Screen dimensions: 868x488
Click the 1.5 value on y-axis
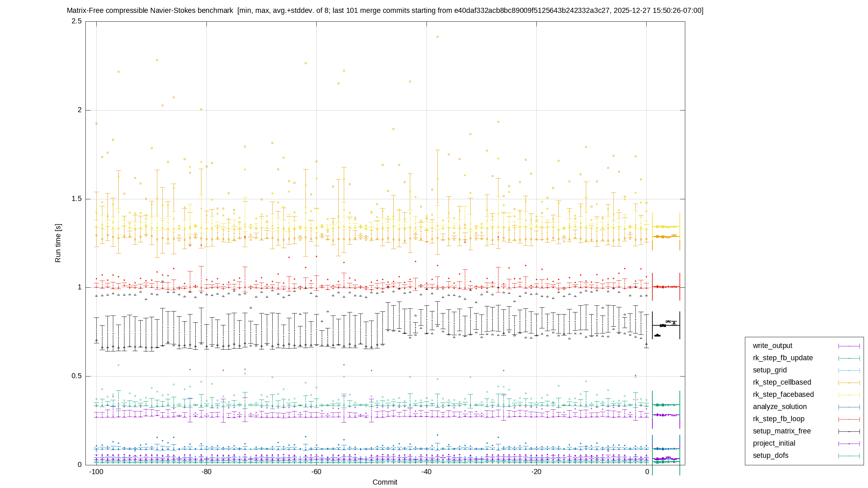click(x=77, y=199)
